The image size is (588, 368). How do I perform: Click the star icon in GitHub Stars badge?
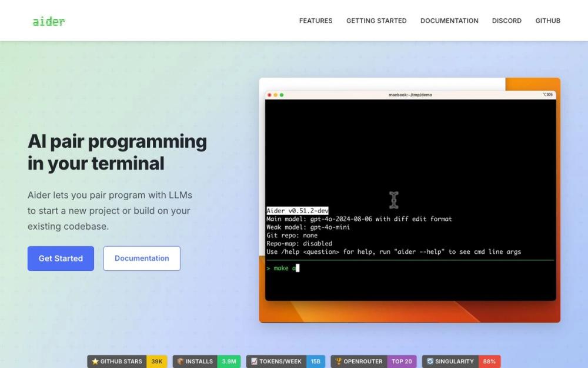coord(95,362)
